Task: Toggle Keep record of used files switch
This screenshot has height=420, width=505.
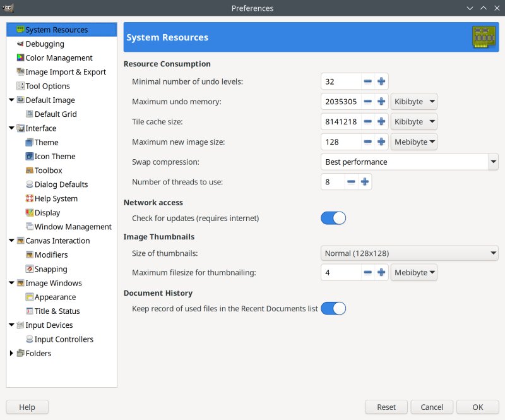Action: (x=333, y=309)
